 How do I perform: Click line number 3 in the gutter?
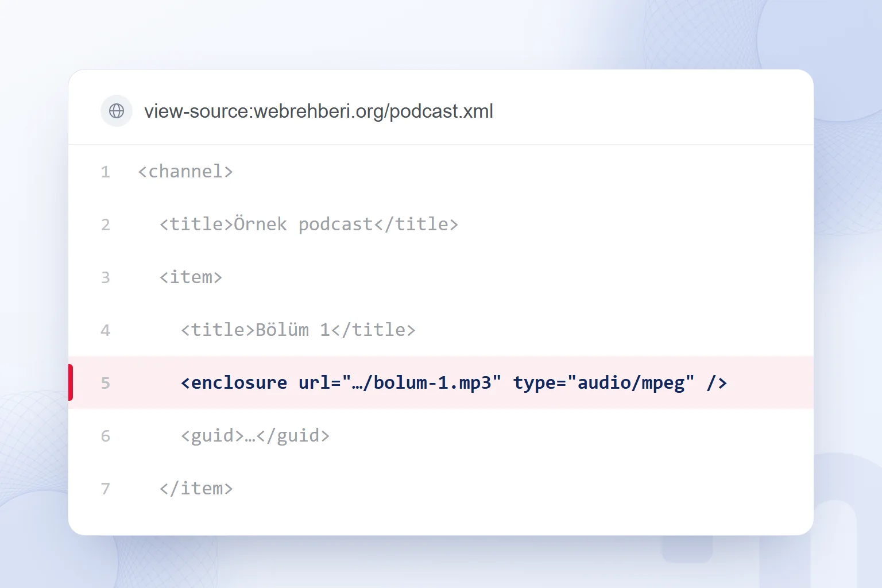point(106,278)
